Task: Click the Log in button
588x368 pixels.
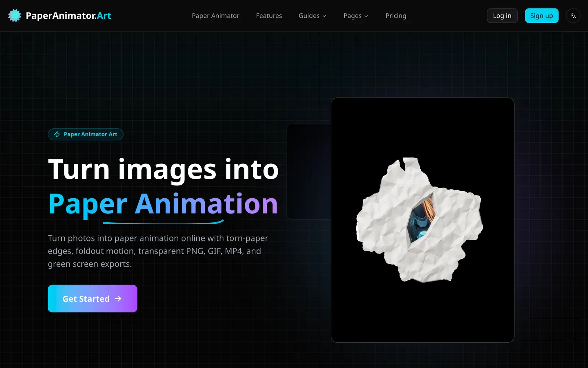Action: click(x=502, y=16)
